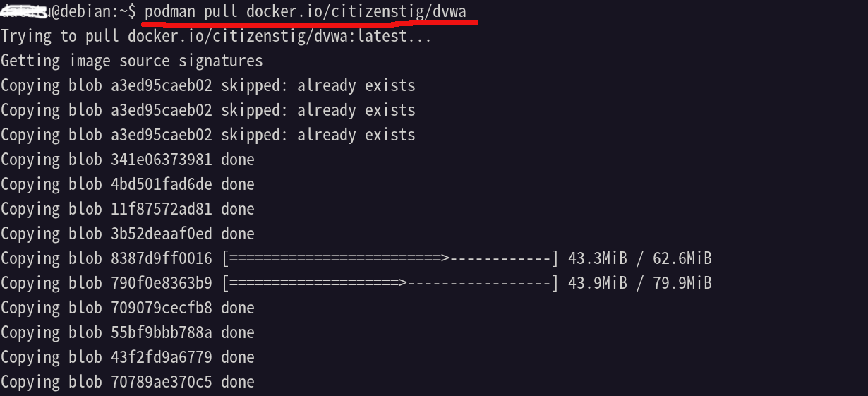Screen dimensions: 868x396
Task: Click the 'Getting image source signatures' line
Action: tap(132, 61)
